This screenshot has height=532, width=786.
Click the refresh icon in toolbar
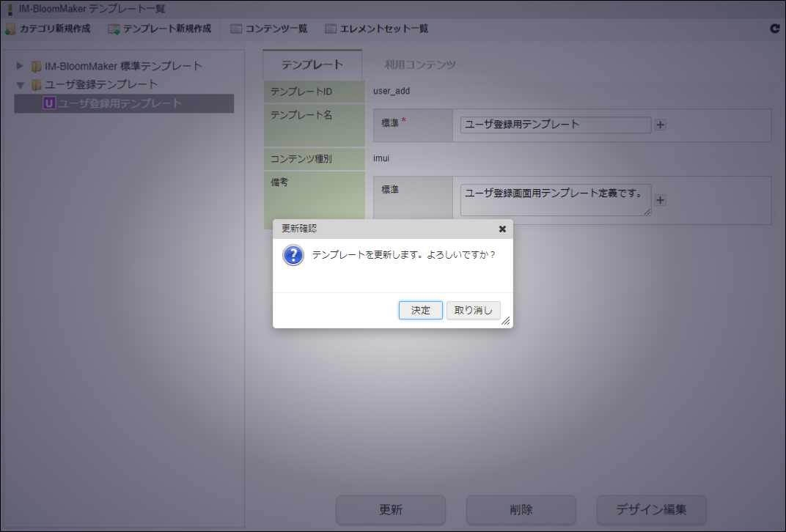tap(774, 29)
